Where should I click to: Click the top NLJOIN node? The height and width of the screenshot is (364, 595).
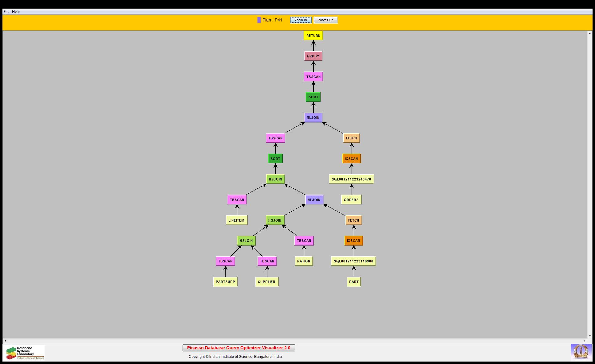pyautogui.click(x=313, y=118)
